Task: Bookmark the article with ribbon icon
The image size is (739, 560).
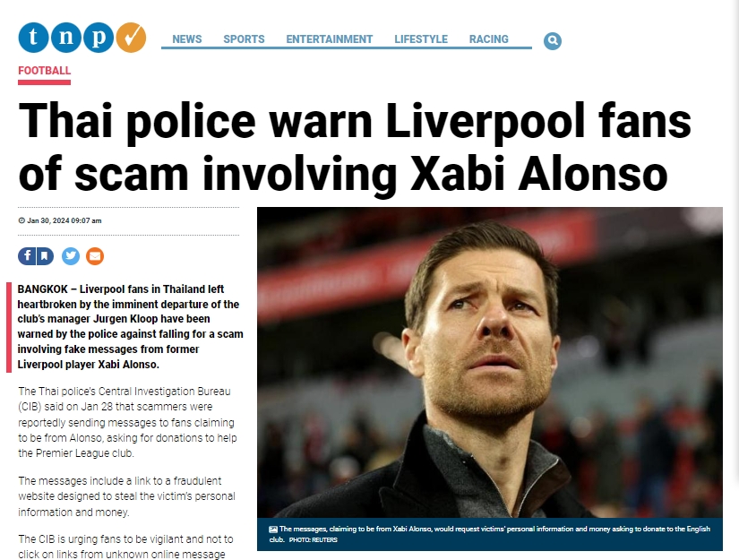Action: pyautogui.click(x=45, y=256)
